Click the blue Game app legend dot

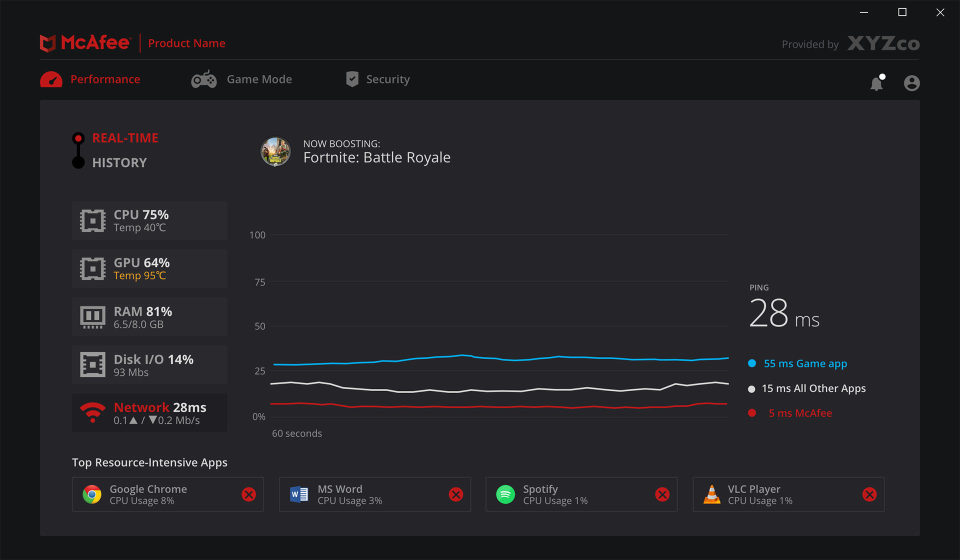pyautogui.click(x=752, y=363)
